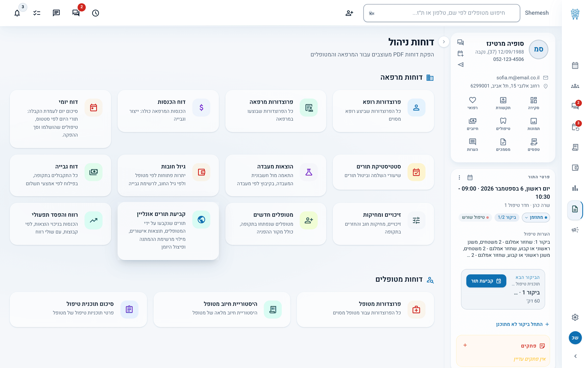Collapse the sidebar with the bottom chevron
This screenshot has width=588, height=368.
575,356
